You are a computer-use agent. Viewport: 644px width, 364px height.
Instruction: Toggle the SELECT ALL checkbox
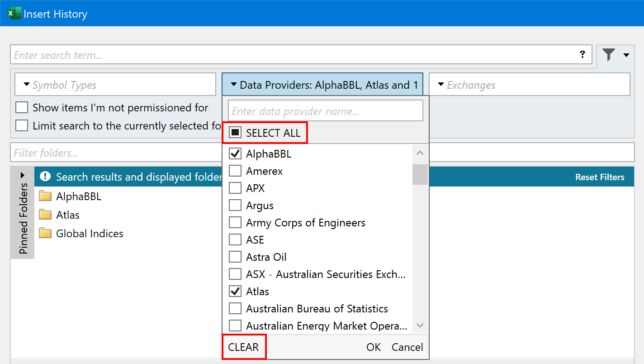click(235, 133)
